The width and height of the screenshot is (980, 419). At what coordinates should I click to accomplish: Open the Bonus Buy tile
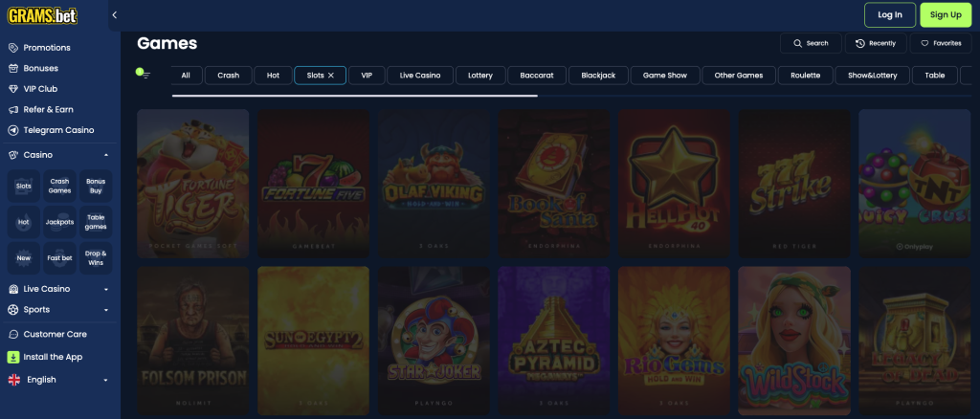[x=97, y=187]
